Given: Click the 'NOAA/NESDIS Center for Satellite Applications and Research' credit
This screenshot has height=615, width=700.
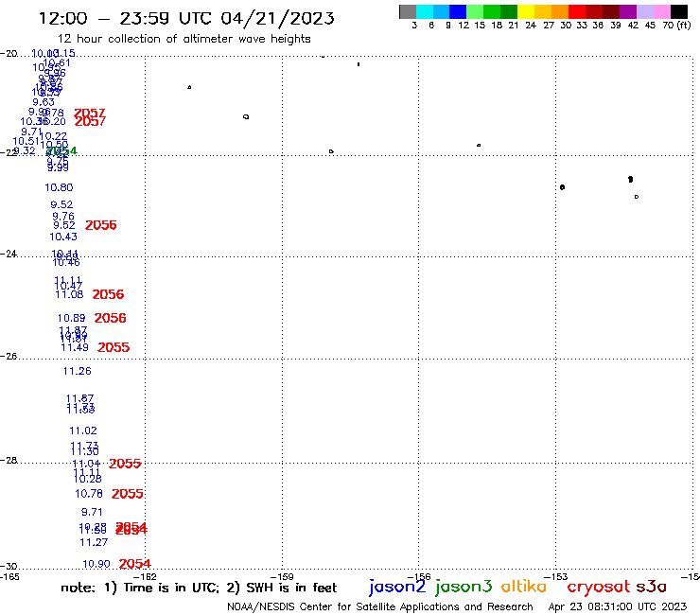Looking at the screenshot, I should [x=380, y=607].
